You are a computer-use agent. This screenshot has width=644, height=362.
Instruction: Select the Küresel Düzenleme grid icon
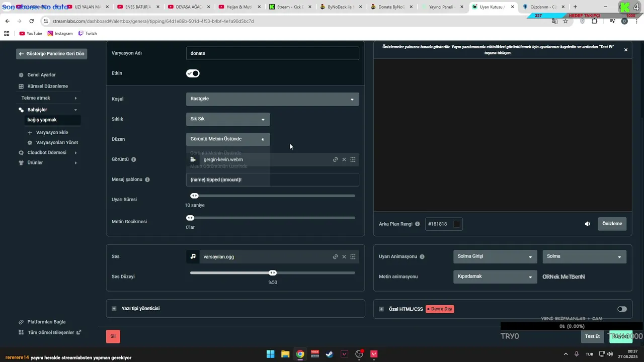tap(21, 86)
